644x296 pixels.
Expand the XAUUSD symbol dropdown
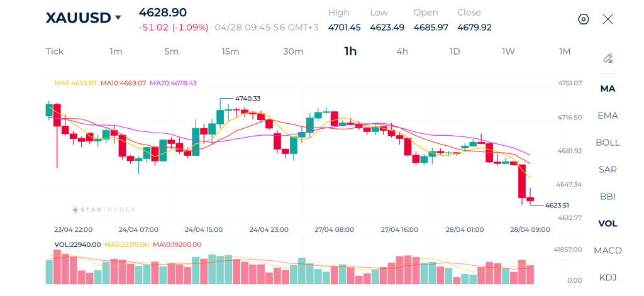tap(118, 18)
